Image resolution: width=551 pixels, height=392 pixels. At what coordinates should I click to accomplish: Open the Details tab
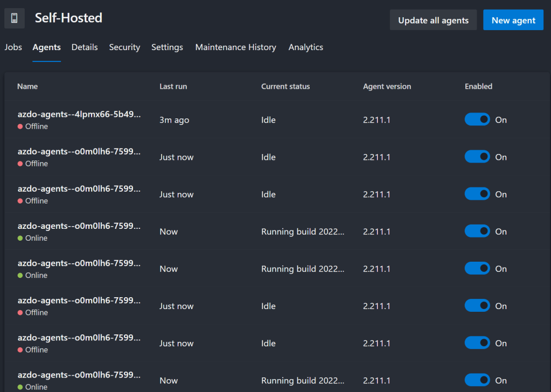click(85, 47)
